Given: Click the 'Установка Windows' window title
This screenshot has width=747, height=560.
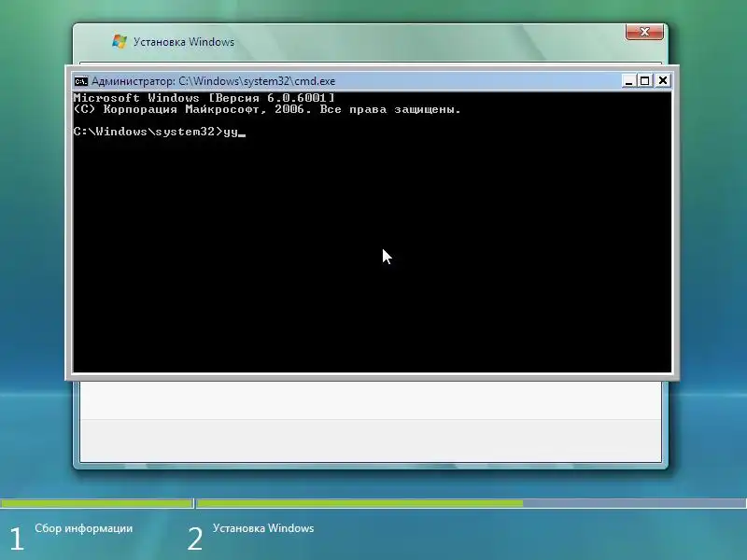Looking at the screenshot, I should 184,42.
